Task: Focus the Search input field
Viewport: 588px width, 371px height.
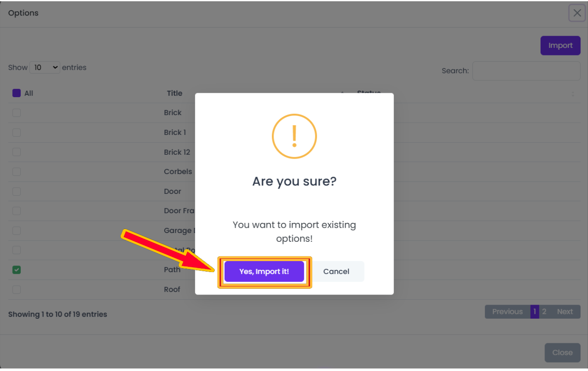Action: click(x=527, y=71)
